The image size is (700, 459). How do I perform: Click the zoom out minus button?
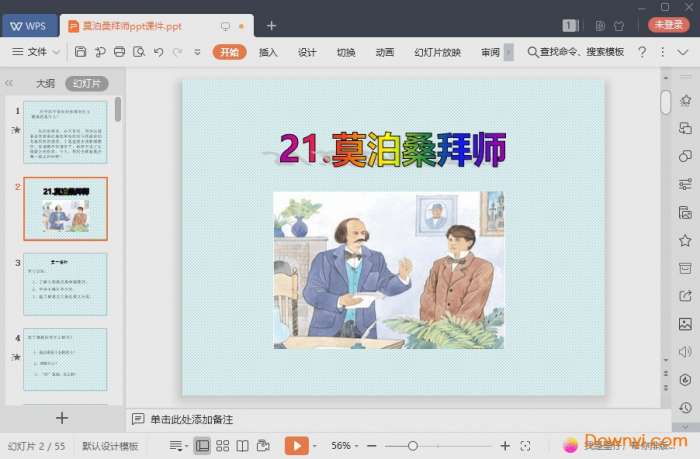(x=371, y=446)
